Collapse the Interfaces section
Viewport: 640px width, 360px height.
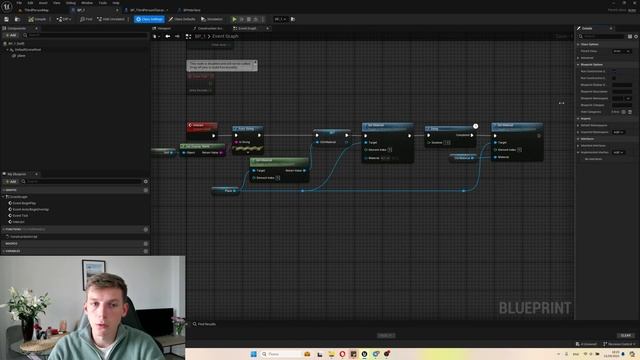tap(578, 139)
